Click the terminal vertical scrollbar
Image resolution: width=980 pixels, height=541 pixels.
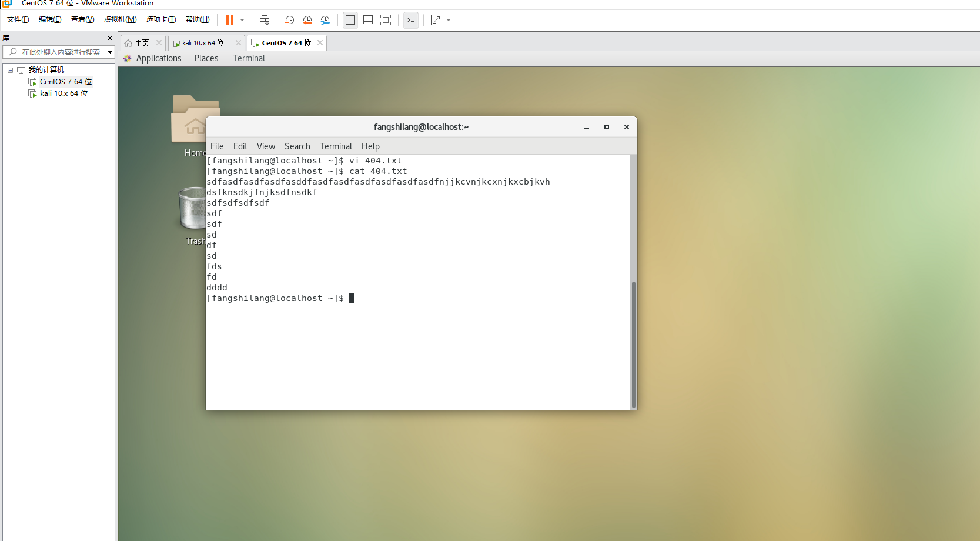tap(634, 345)
